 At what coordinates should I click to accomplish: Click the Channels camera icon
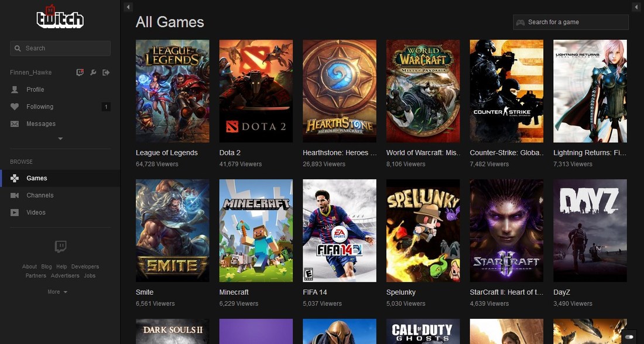15,195
